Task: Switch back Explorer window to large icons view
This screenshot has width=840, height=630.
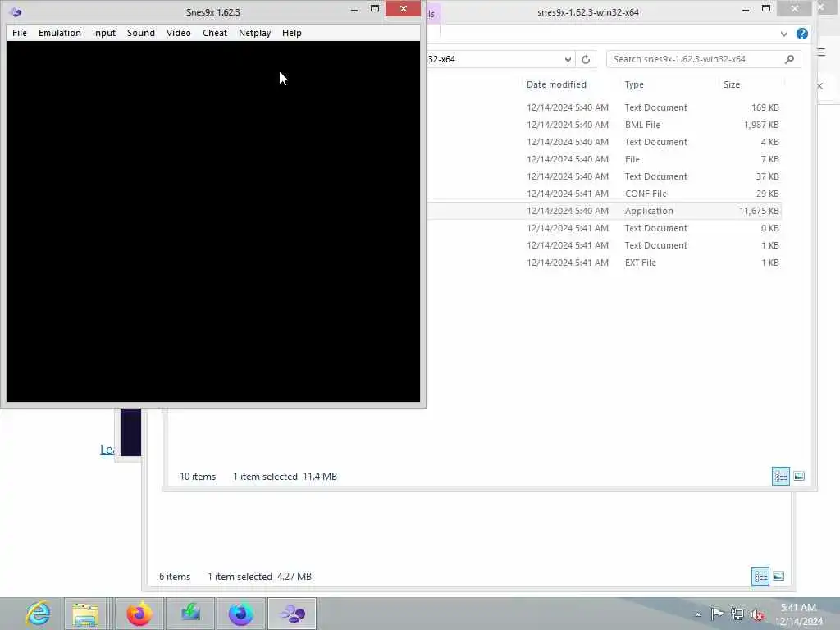Action: pyautogui.click(x=778, y=577)
